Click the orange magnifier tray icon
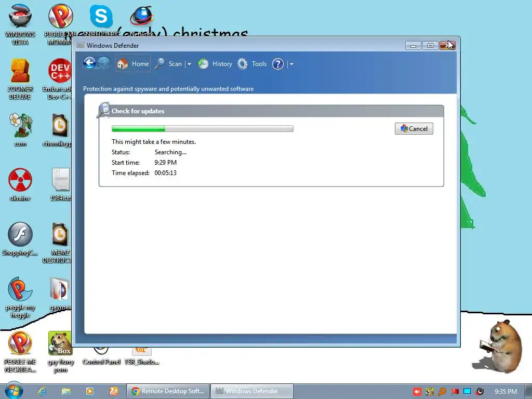The width and height of the screenshot is (532, 399). (442, 392)
